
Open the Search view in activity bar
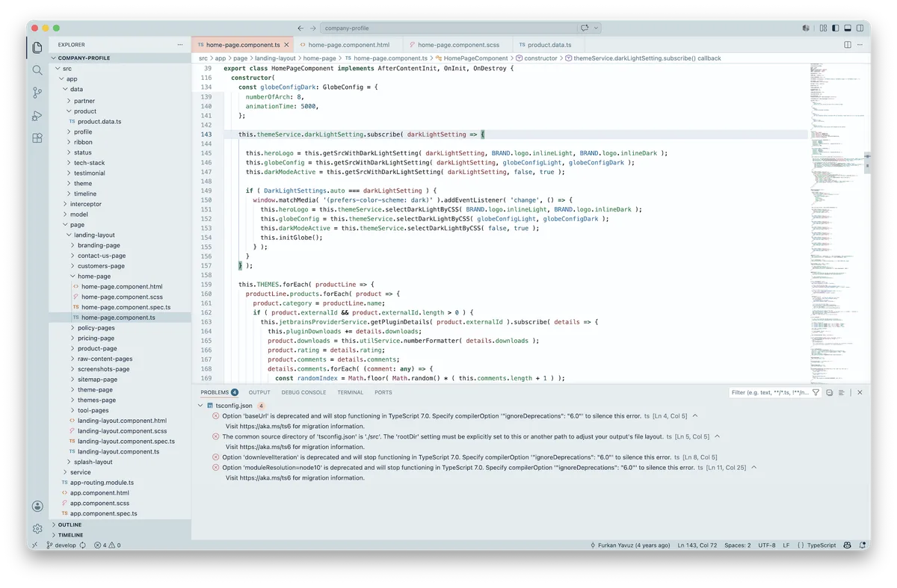click(37, 70)
